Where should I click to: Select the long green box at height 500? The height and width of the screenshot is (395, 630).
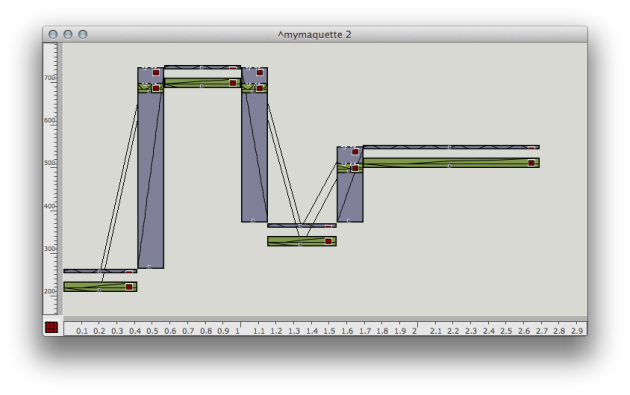point(451,163)
